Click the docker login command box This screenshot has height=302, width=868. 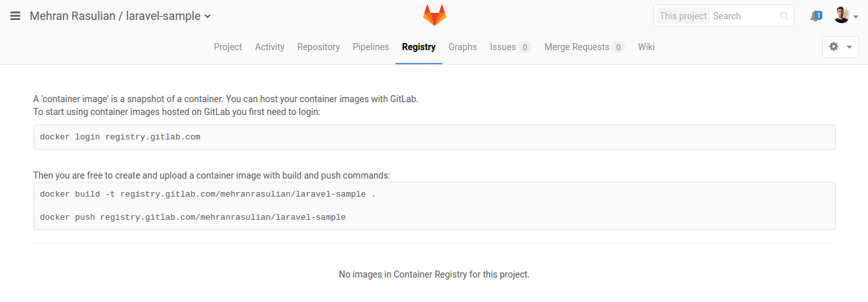point(434,137)
